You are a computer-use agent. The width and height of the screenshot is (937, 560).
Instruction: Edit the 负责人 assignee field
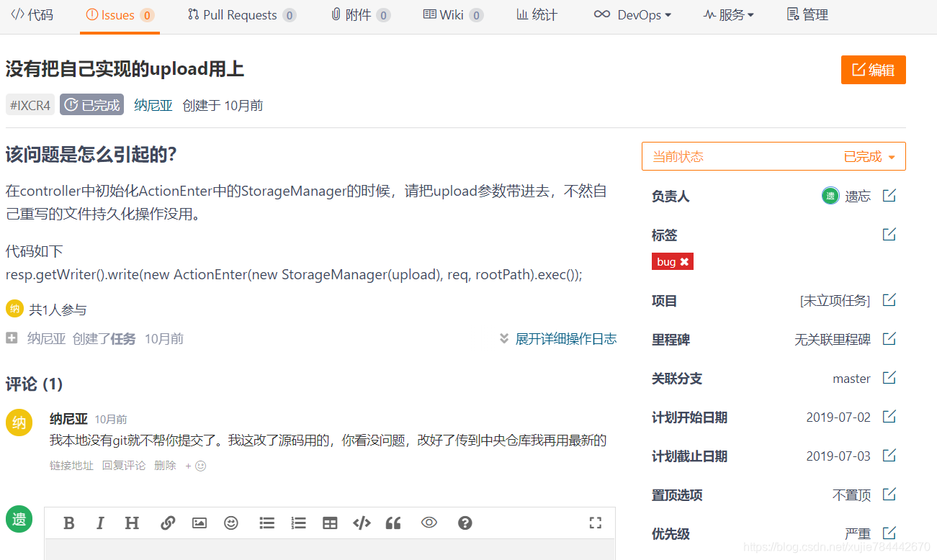(x=889, y=196)
